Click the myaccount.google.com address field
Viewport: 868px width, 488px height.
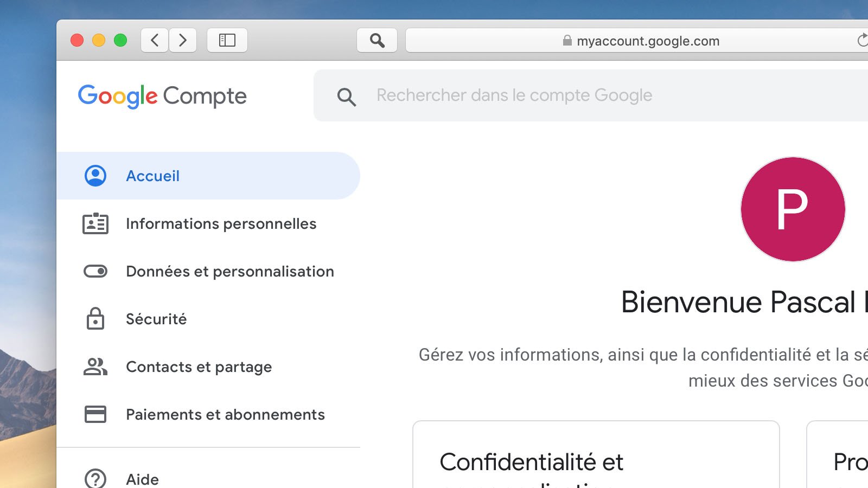point(637,40)
